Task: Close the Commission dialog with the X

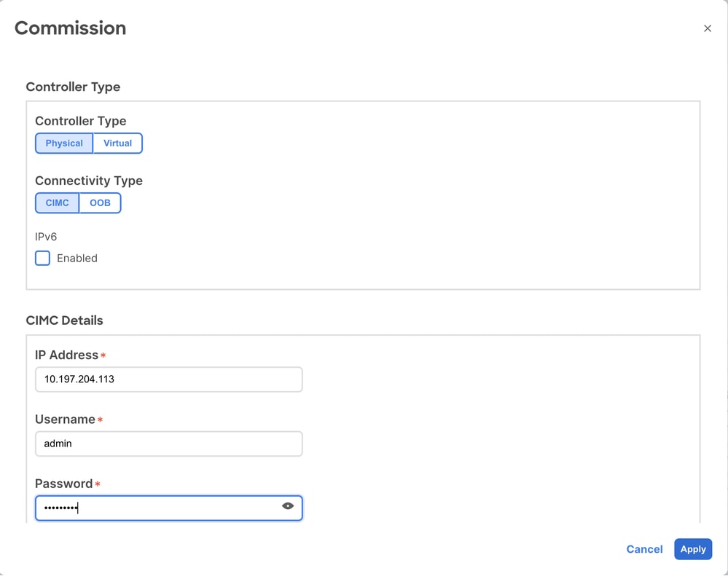Action: point(707,29)
